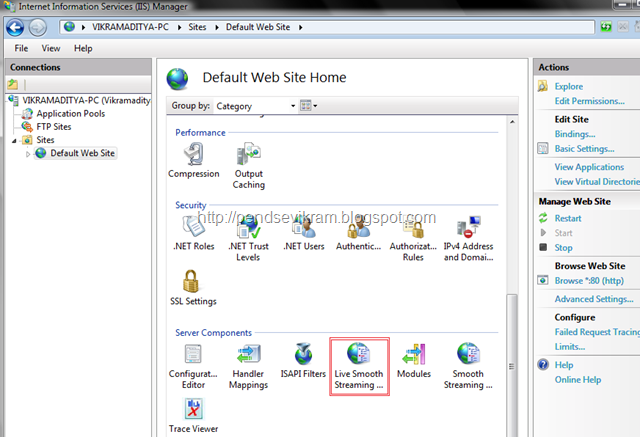Click the Connections create-connection toolbar icon

13,84
